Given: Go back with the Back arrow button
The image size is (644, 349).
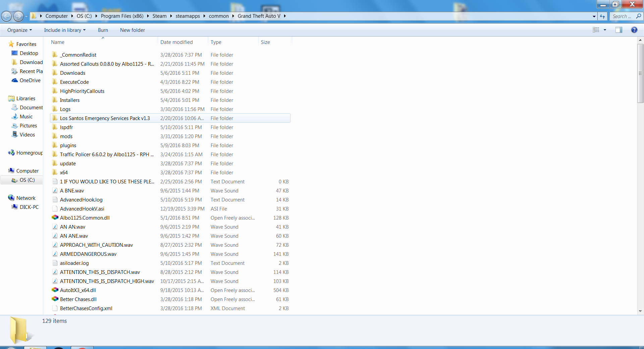Looking at the screenshot, I should 6,16.
